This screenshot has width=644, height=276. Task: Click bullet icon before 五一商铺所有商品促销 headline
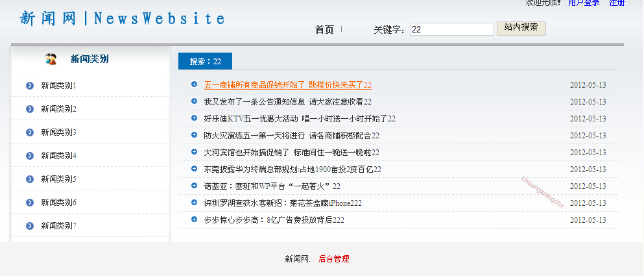click(x=195, y=84)
